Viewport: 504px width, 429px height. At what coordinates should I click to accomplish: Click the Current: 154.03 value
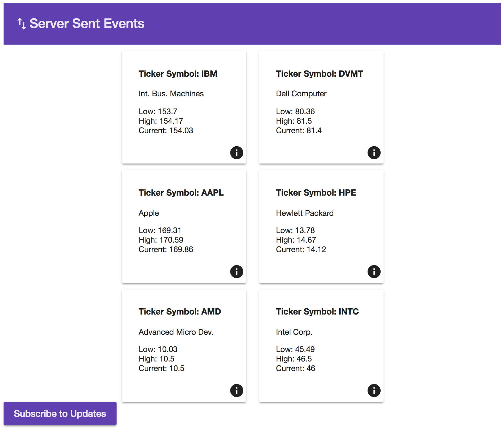(x=166, y=131)
